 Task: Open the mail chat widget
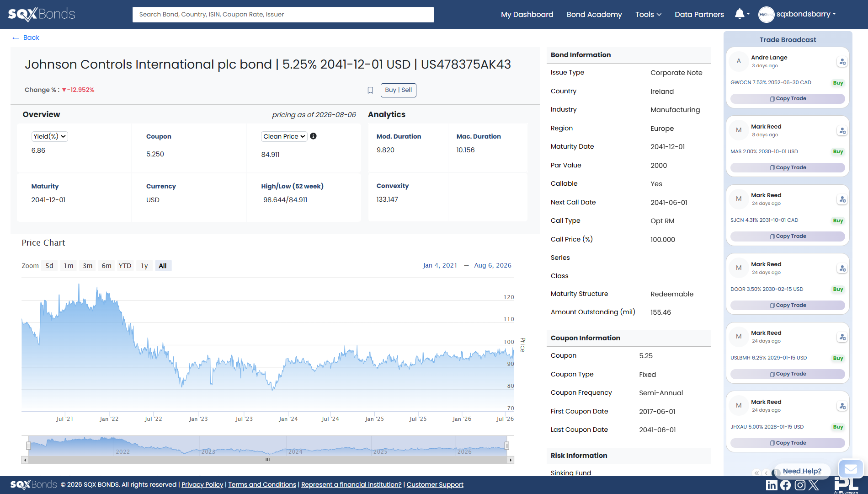coord(851,469)
